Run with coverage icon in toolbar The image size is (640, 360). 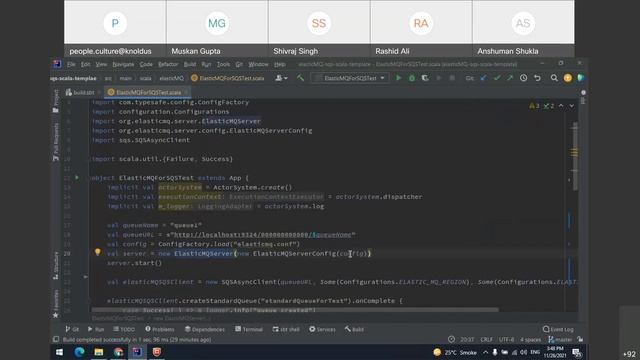click(425, 78)
